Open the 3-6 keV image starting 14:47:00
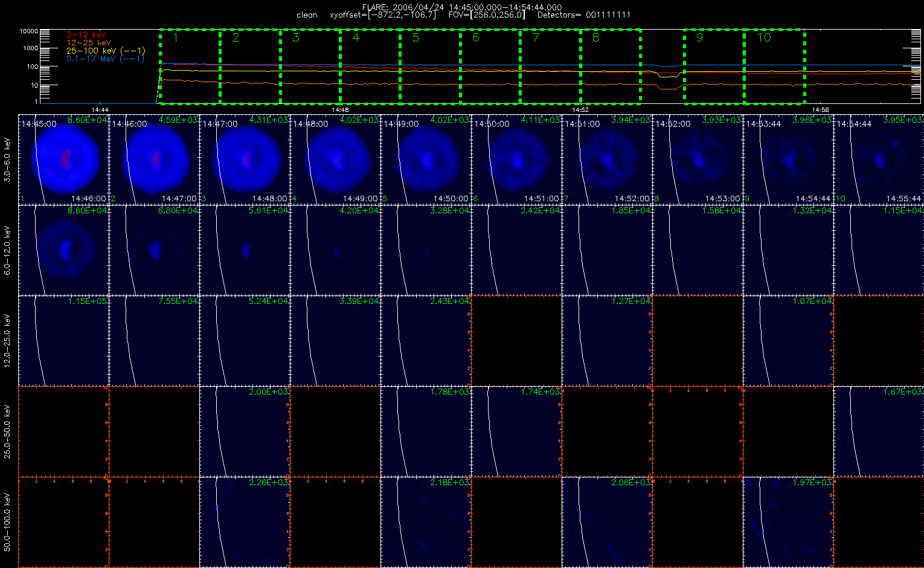 click(245, 159)
